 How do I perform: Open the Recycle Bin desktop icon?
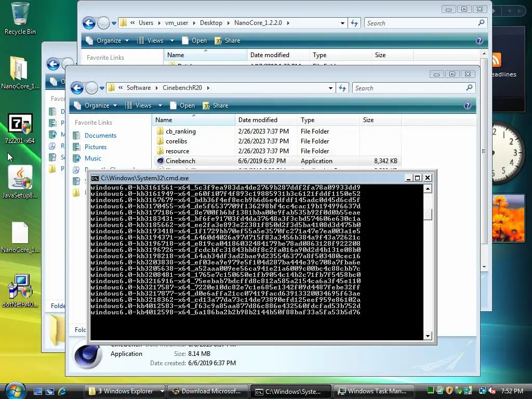[x=20, y=19]
